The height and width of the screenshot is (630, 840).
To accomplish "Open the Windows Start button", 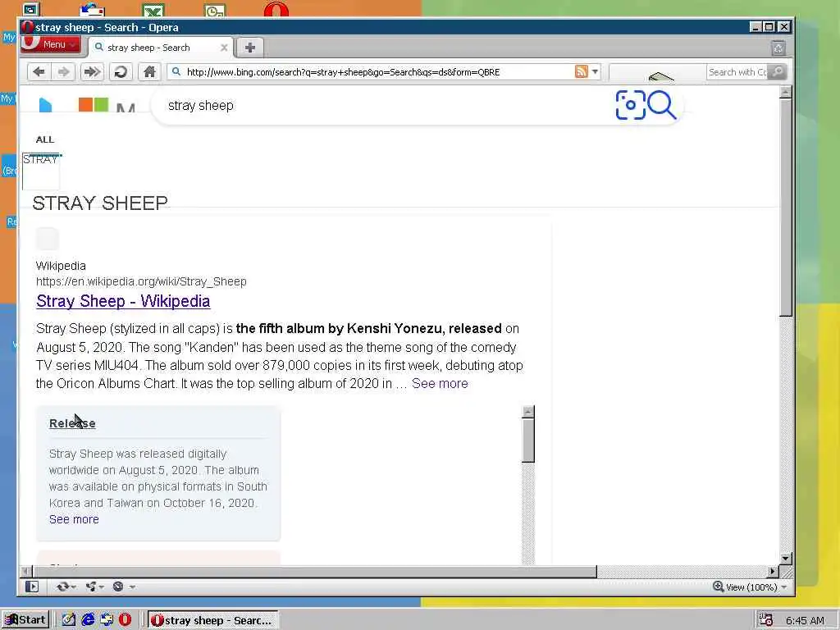I will point(25,620).
